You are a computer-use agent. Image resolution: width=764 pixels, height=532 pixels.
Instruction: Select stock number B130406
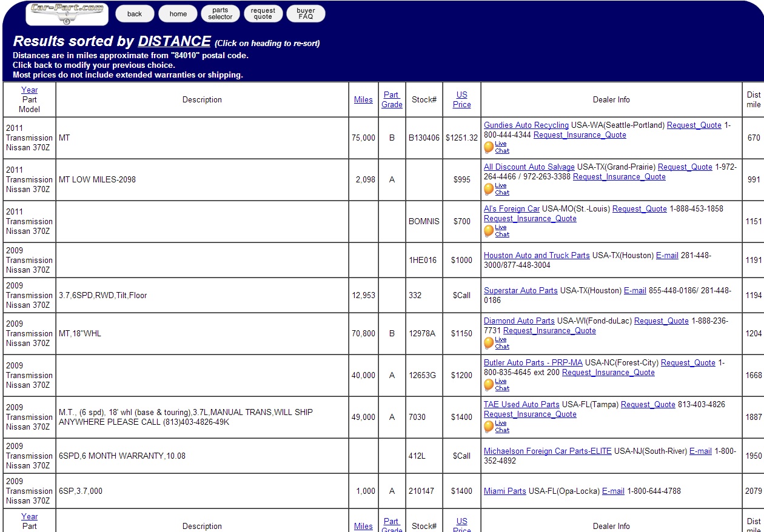pos(424,138)
